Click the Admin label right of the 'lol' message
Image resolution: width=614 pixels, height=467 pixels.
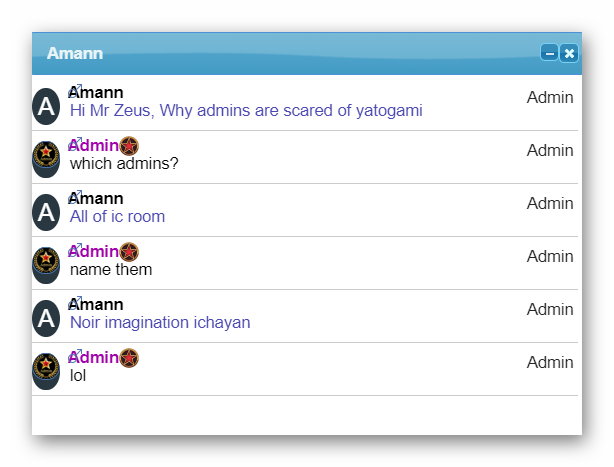tap(550, 362)
